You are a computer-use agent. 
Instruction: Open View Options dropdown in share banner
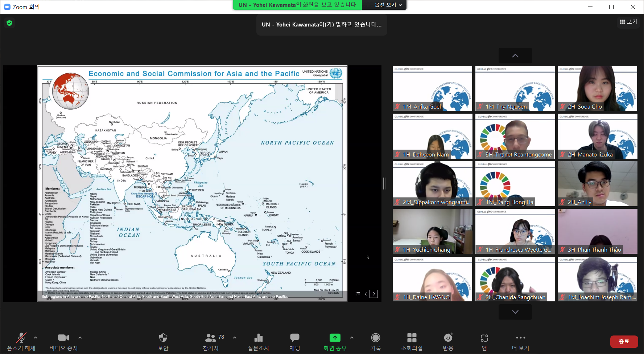(x=388, y=5)
